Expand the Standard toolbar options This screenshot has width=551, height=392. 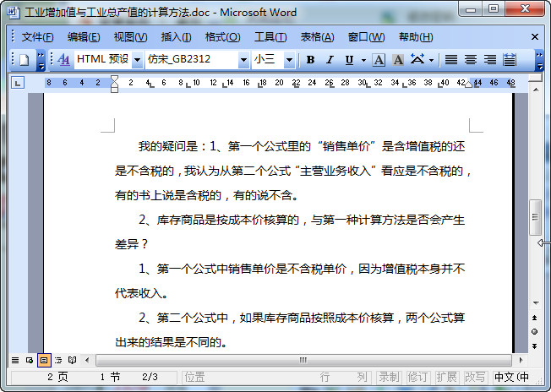point(41,61)
